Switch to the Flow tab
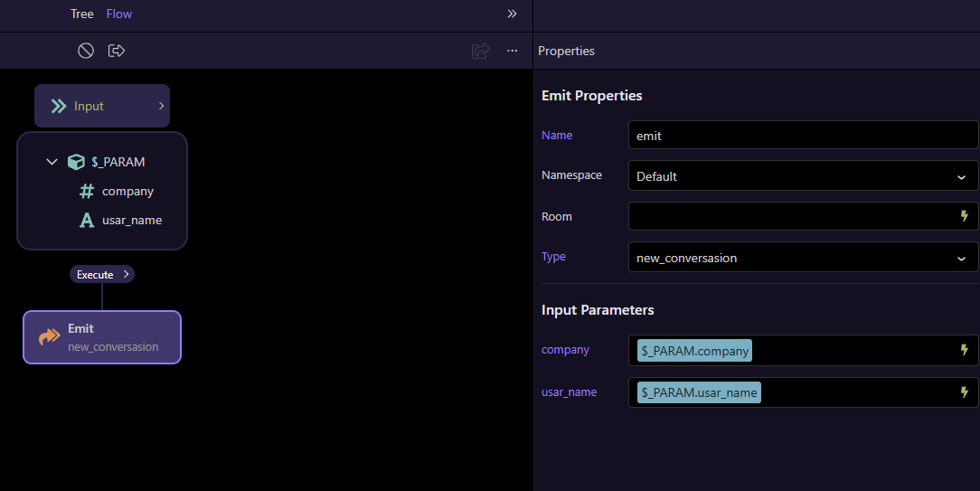This screenshot has width=980, height=491. coord(119,14)
